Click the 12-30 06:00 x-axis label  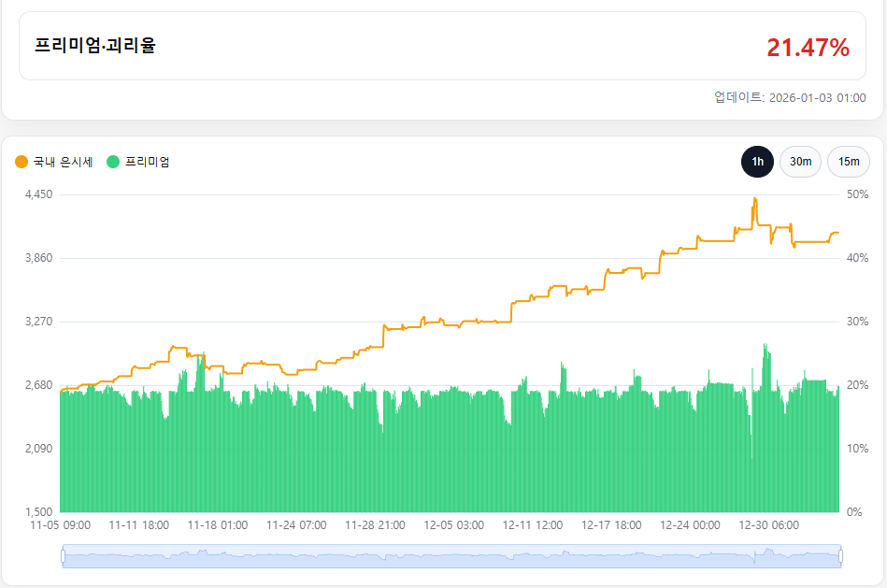point(768,525)
